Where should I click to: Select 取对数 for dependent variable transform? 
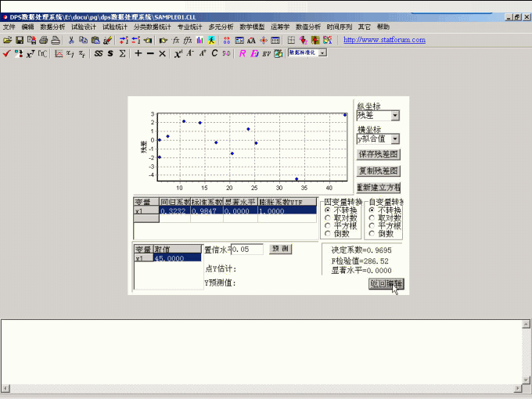coord(328,218)
